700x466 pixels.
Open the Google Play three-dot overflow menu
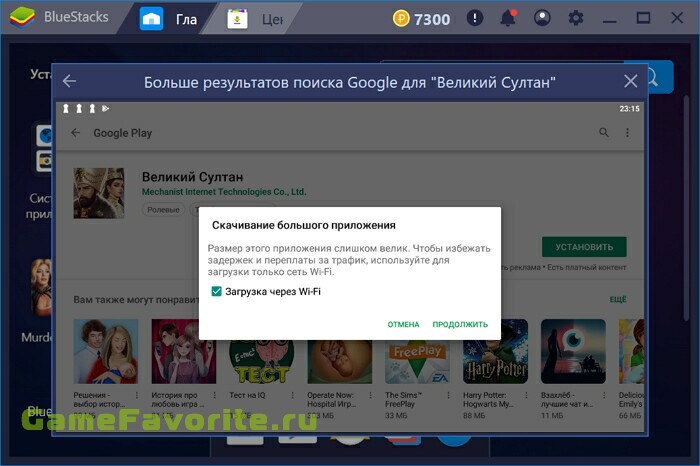[627, 133]
